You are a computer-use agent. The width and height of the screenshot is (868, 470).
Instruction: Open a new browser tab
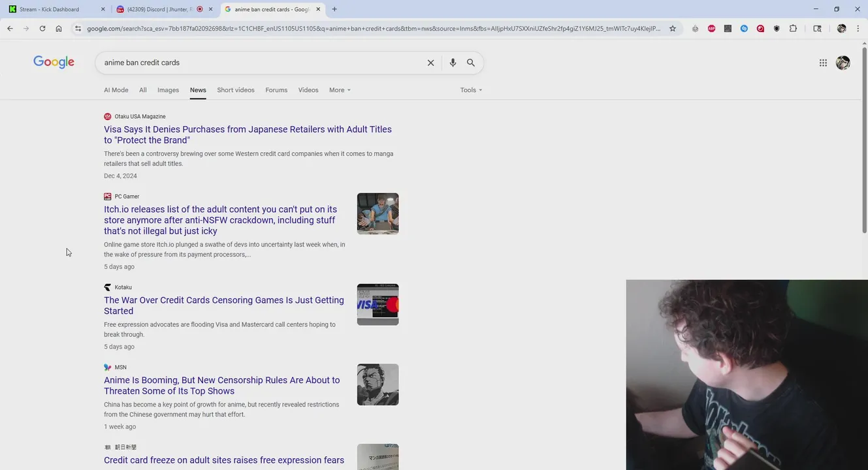(x=334, y=9)
